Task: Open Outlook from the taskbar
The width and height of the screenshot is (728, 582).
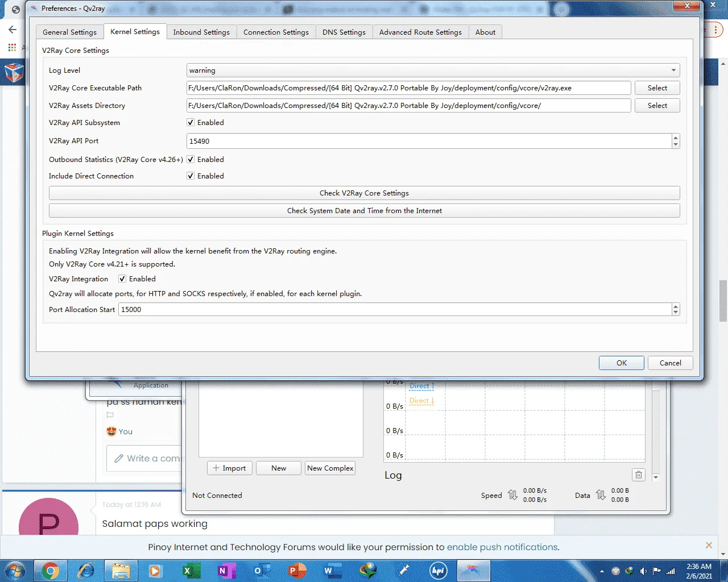Action: (261, 571)
